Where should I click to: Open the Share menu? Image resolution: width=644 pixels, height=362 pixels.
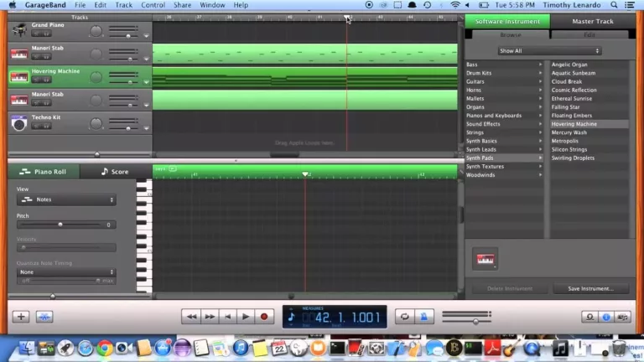(182, 5)
